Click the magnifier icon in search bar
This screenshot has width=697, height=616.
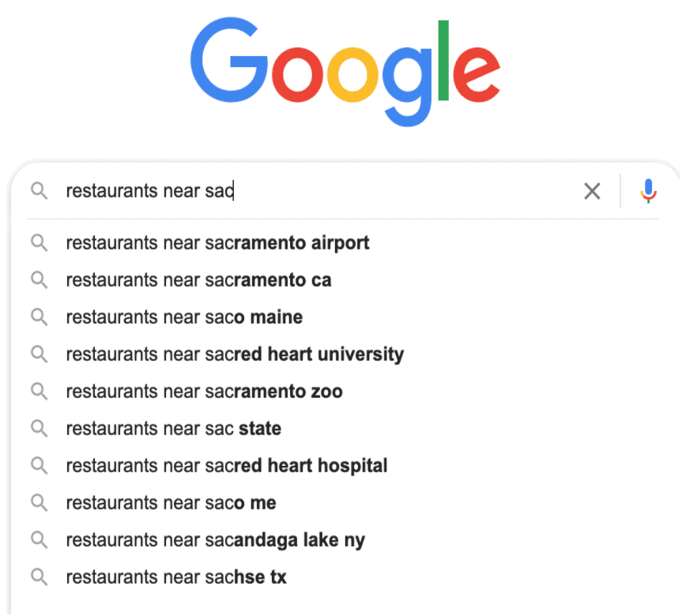click(39, 191)
